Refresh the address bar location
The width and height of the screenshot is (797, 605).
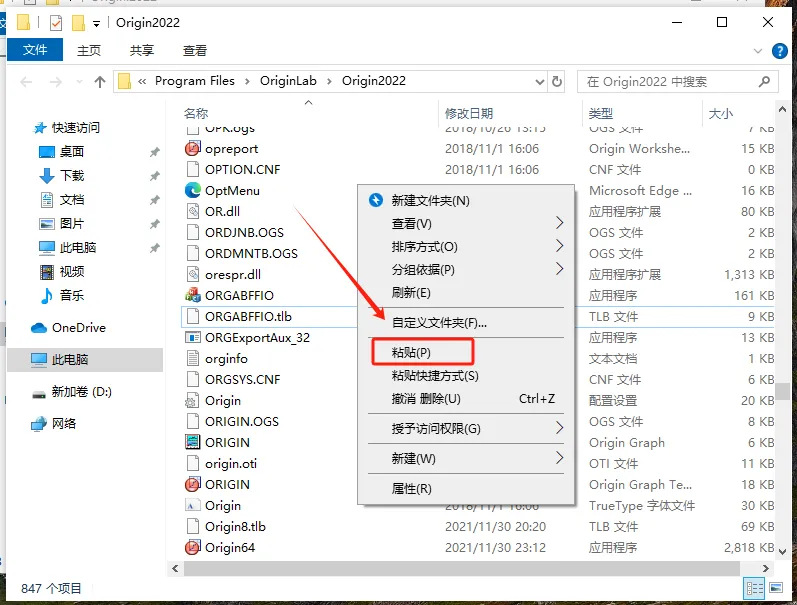coord(557,81)
